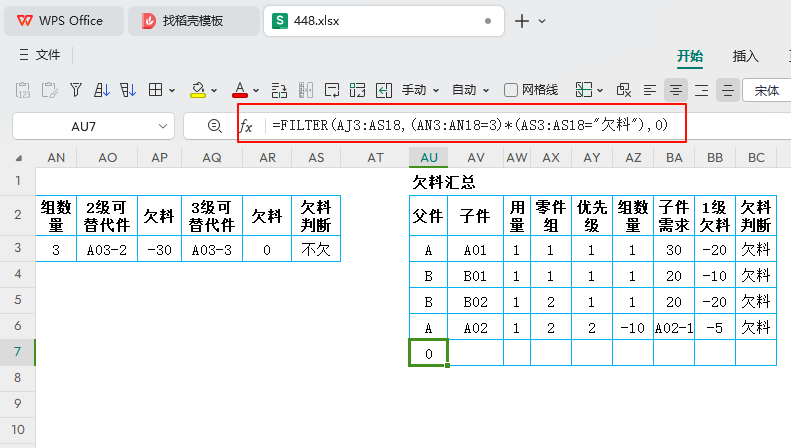
Task: Click the 父件 header cell
Action: click(x=428, y=216)
